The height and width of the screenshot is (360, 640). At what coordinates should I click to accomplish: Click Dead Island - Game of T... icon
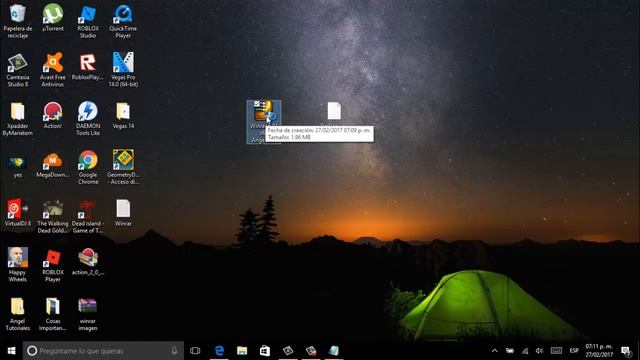pyautogui.click(x=88, y=216)
